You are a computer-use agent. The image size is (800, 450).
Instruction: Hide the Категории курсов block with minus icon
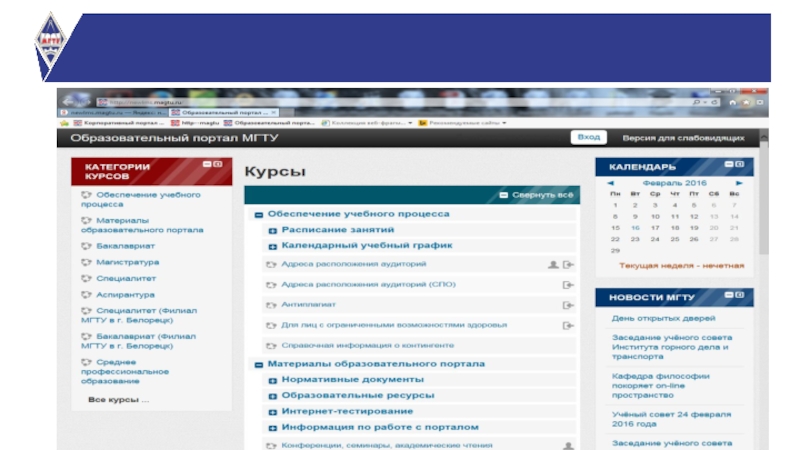(205, 164)
